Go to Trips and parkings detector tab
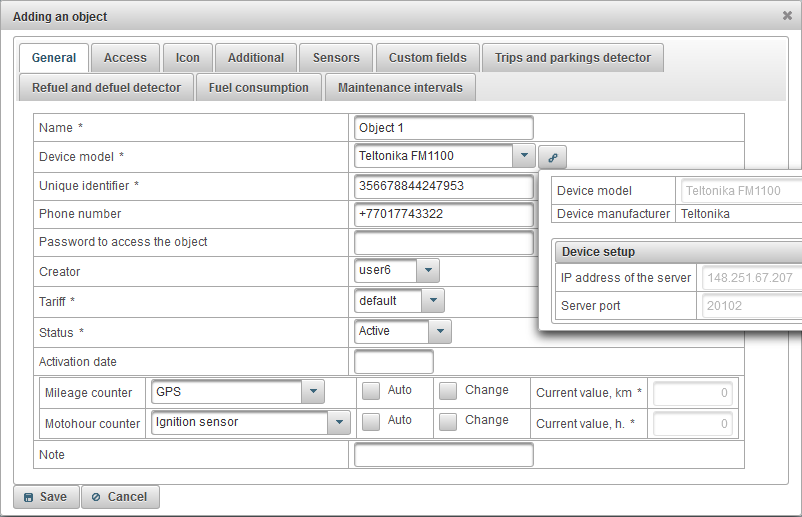 [x=572, y=58]
